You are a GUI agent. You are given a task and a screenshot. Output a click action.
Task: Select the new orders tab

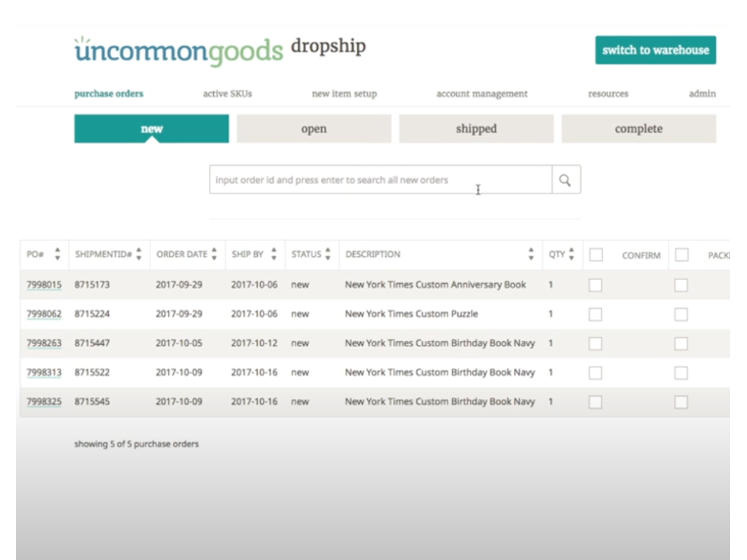151,129
